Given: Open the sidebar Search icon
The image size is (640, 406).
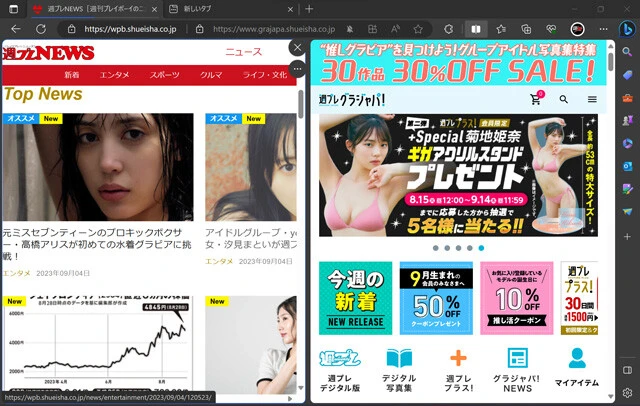Looking at the screenshot, I should (627, 52).
